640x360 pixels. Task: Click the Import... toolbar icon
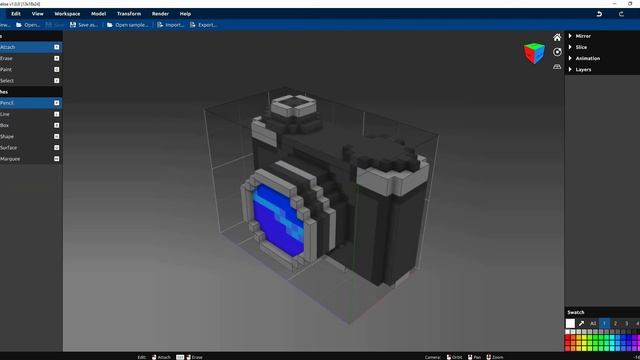160,25
